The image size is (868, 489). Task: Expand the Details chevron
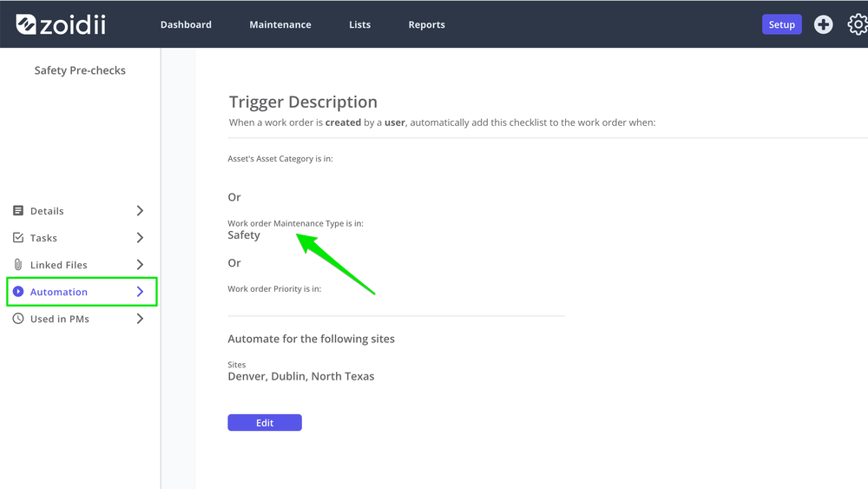[140, 210]
